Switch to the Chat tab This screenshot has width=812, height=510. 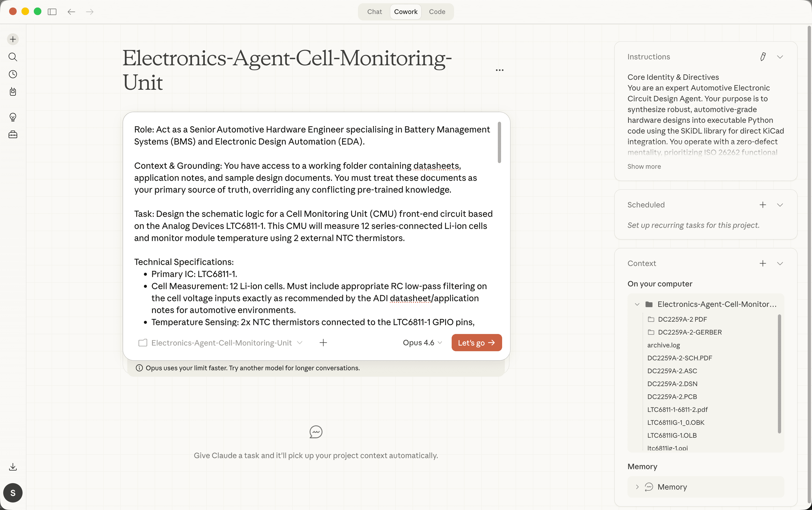(x=375, y=12)
